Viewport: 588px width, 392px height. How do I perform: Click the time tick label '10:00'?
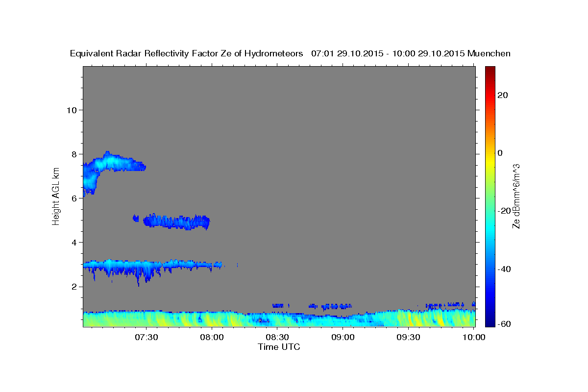[x=474, y=337]
